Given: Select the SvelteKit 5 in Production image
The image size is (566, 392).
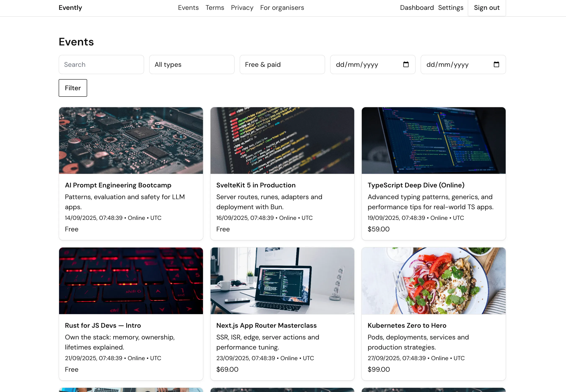Looking at the screenshot, I should (x=282, y=140).
